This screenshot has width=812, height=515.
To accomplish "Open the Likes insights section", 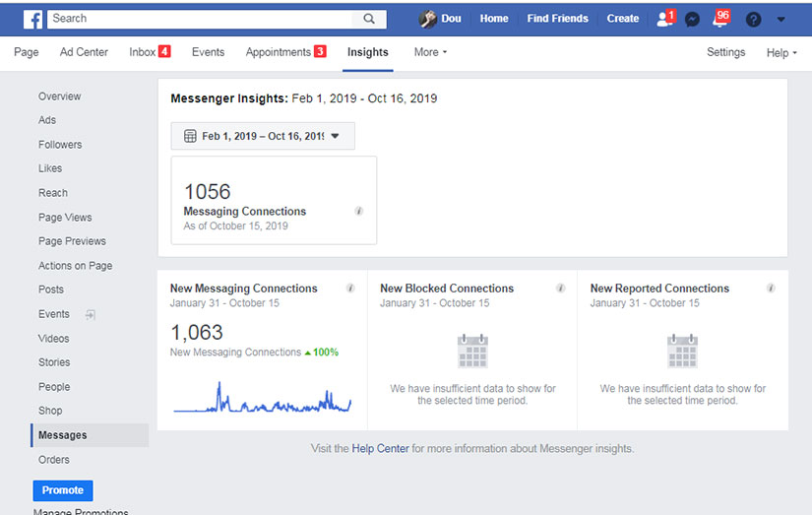I will point(50,168).
